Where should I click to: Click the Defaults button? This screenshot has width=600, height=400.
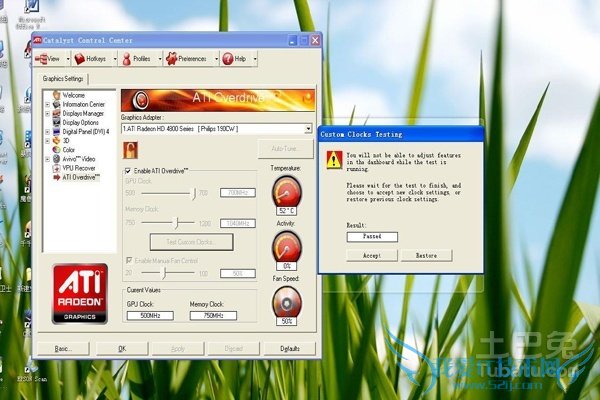[x=290, y=348]
